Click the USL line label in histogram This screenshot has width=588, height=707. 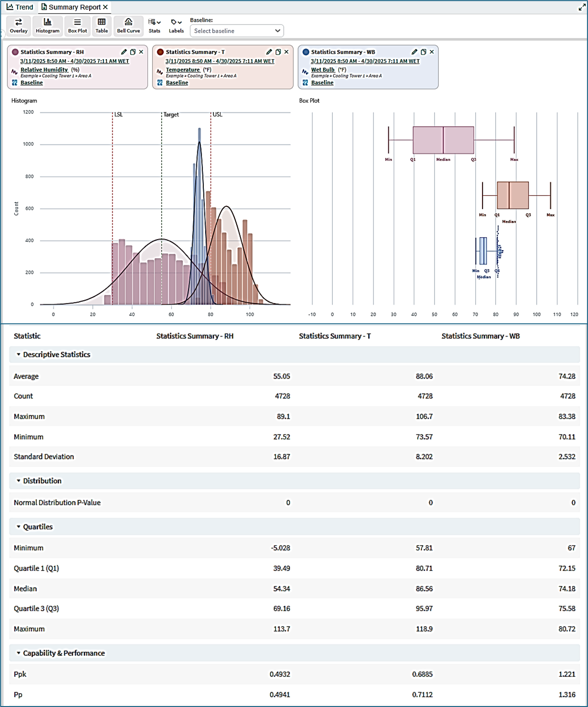[217, 114]
